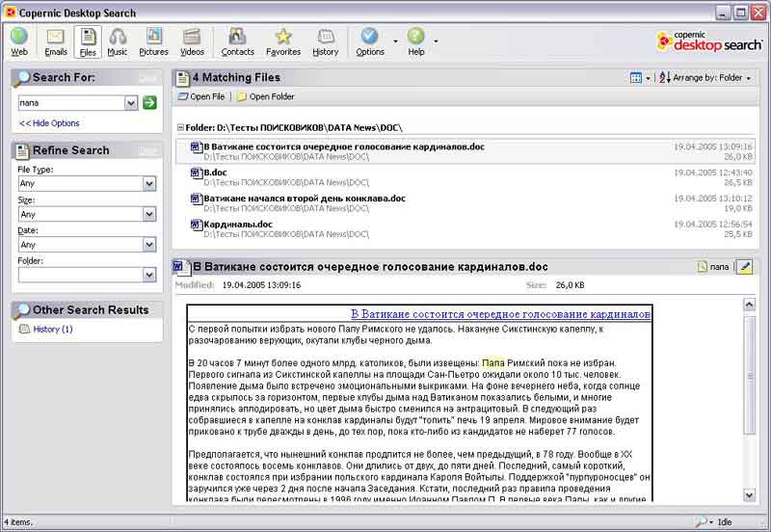Collapse the DOC folder group

(x=180, y=127)
